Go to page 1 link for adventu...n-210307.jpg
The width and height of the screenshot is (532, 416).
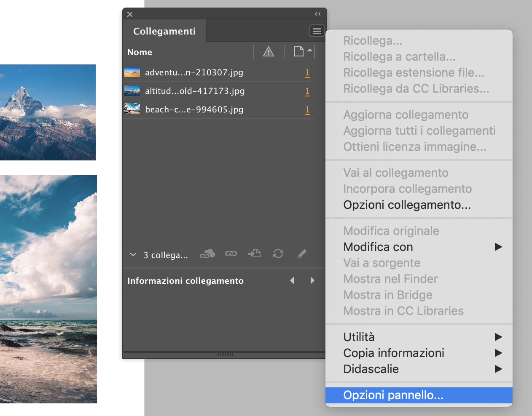pos(308,72)
